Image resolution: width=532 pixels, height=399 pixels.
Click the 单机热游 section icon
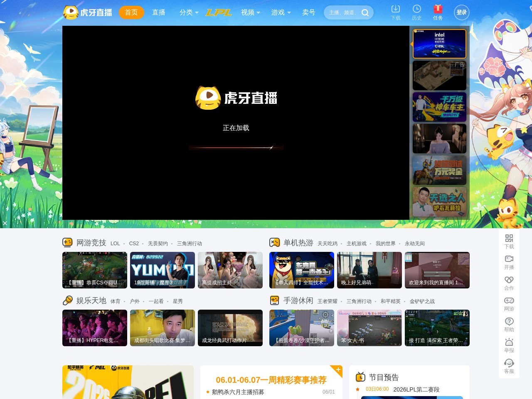pyautogui.click(x=274, y=243)
